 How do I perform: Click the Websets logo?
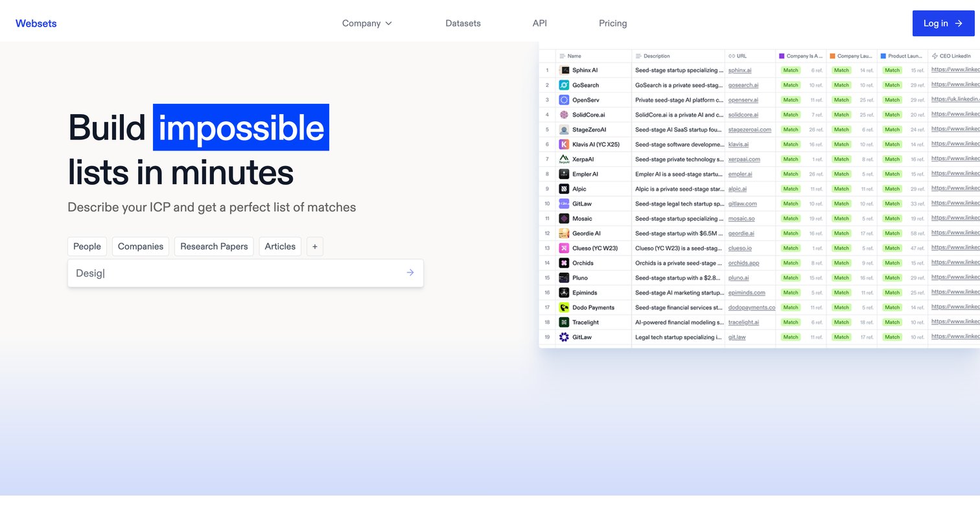(x=36, y=23)
